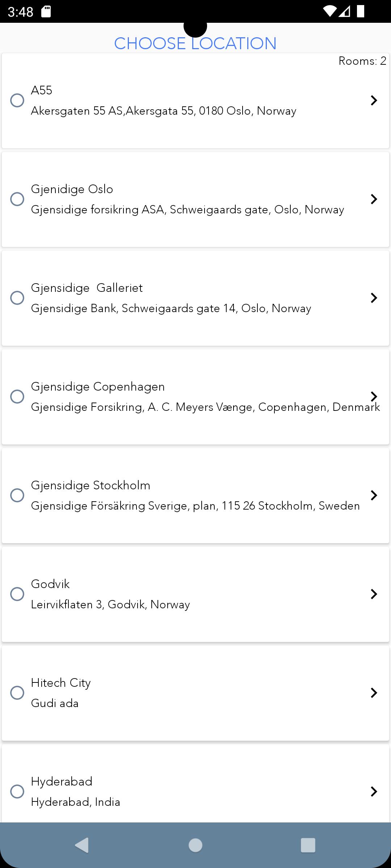Expand the Godvik location chevron
Viewport: 391px width, 868px height.
374,594
